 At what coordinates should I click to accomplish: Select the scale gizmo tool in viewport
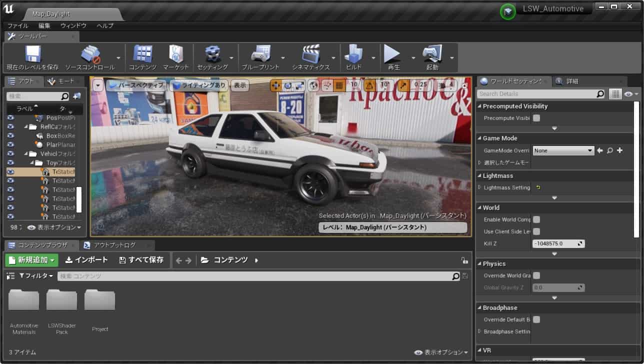click(x=299, y=85)
